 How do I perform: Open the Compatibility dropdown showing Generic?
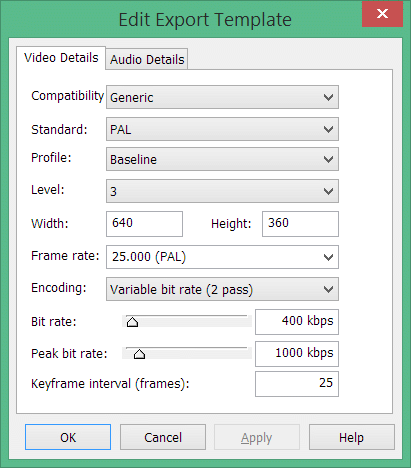[x=222, y=97]
